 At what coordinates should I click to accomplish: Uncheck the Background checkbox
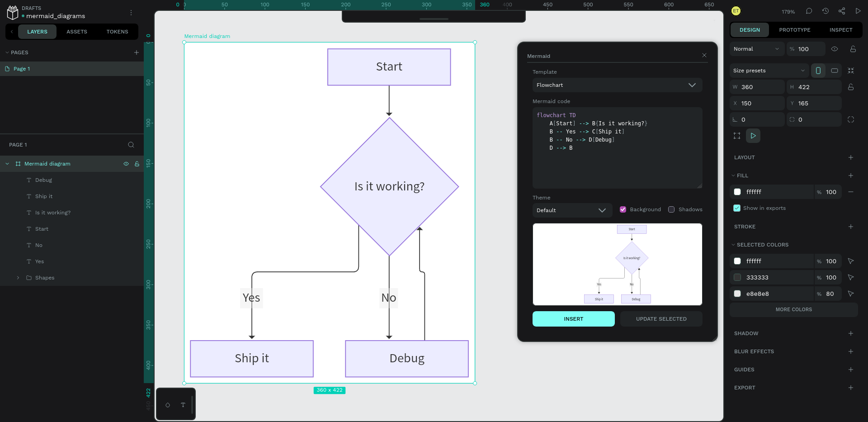click(623, 209)
